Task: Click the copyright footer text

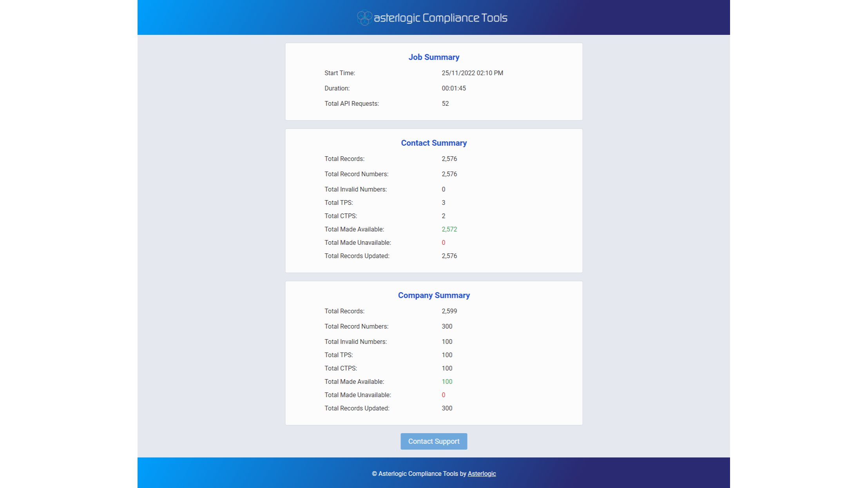Action: tap(419, 474)
